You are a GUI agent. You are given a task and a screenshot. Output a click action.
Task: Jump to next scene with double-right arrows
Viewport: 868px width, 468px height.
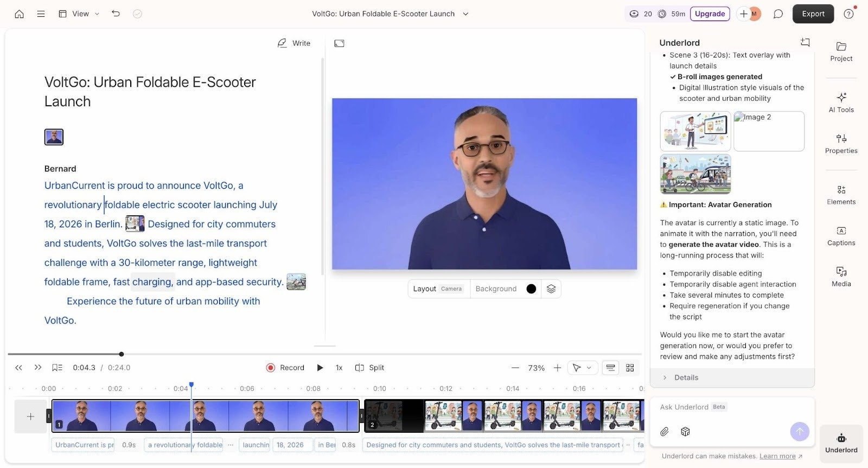point(37,368)
